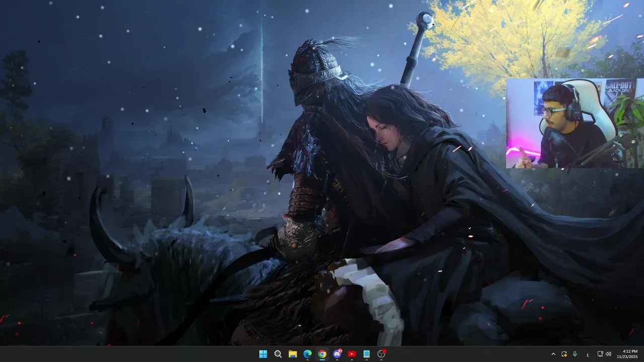The width and height of the screenshot is (644, 362).
Task: Click the microphone tray icon
Action: [x=575, y=354]
